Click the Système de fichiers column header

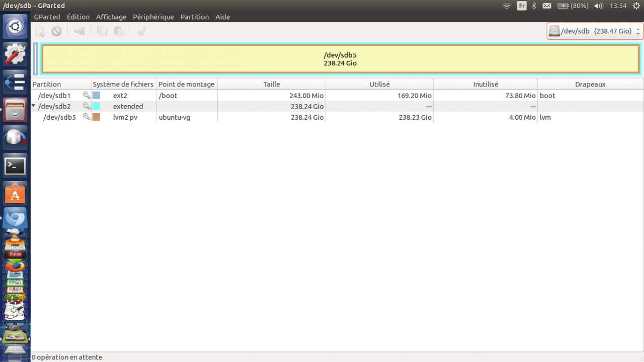coord(124,84)
